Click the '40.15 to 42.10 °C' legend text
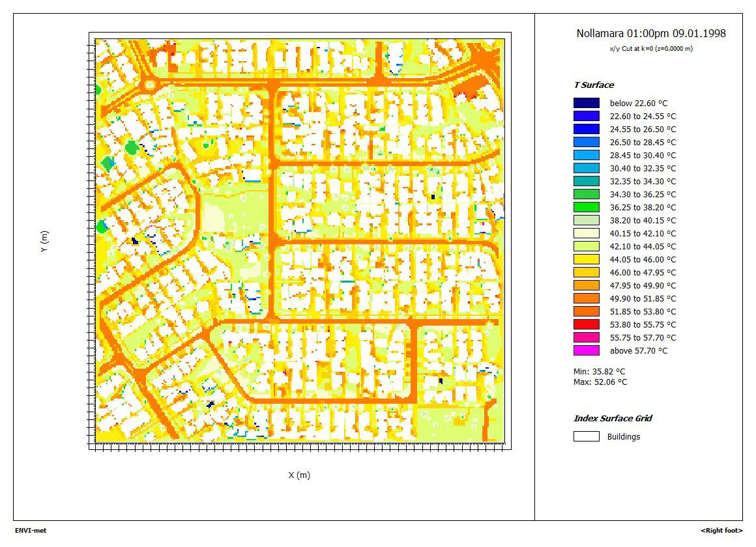 pyautogui.click(x=643, y=233)
